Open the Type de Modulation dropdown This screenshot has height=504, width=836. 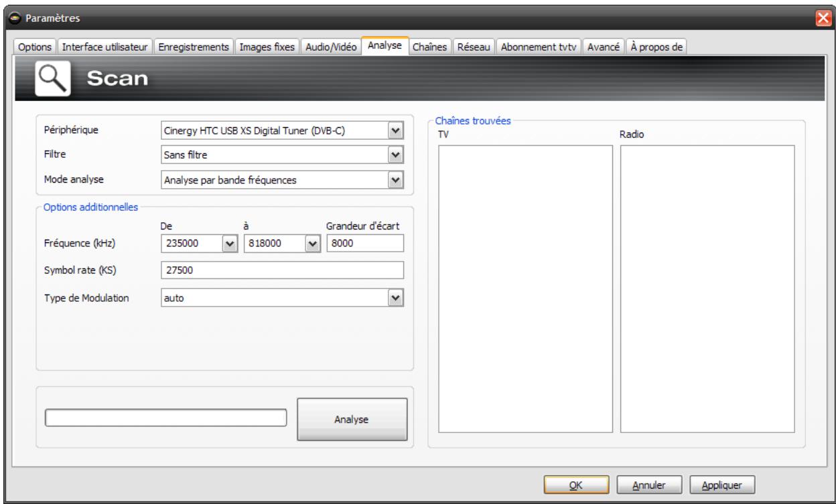click(x=396, y=298)
